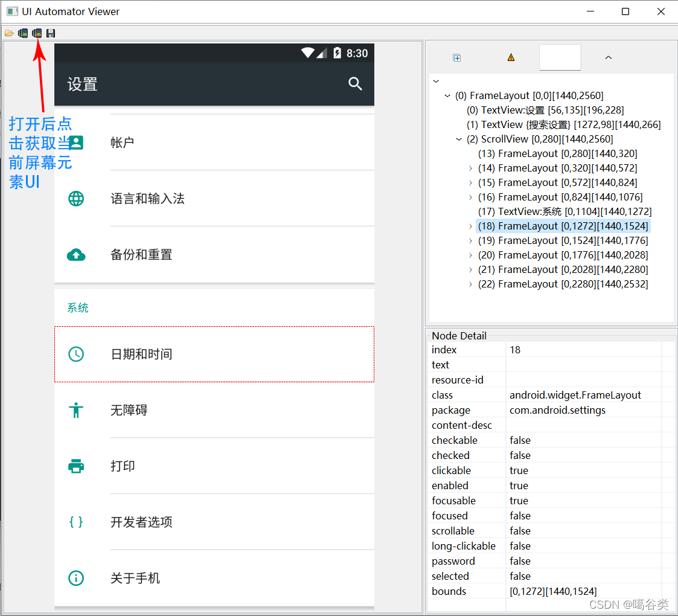
Task: Click the index value 18 in Node Detail
Action: [515, 350]
